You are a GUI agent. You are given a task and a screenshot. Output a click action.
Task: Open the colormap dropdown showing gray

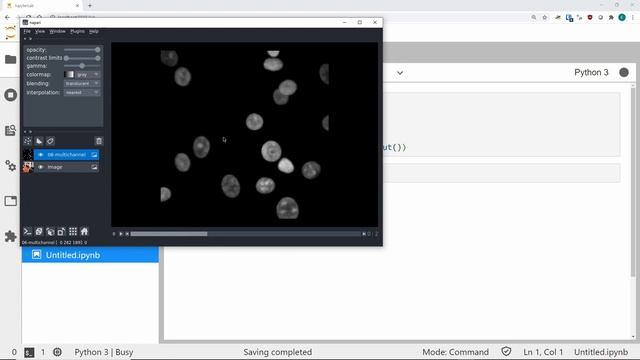tap(87, 74)
